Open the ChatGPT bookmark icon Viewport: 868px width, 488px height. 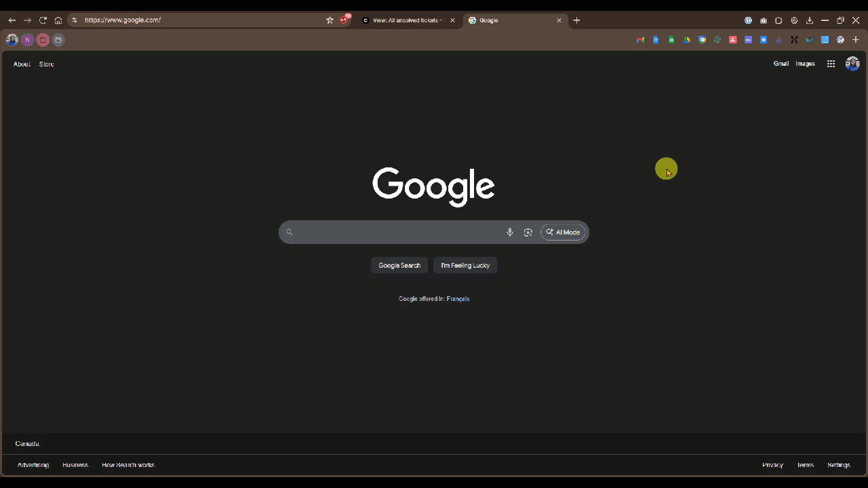[x=717, y=40]
